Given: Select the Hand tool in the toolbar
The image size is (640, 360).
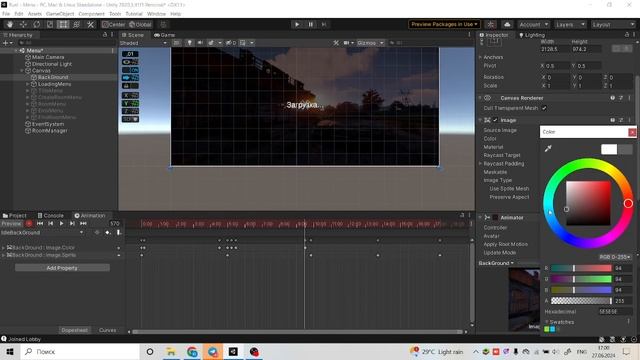Looking at the screenshot, I should pos(10,24).
